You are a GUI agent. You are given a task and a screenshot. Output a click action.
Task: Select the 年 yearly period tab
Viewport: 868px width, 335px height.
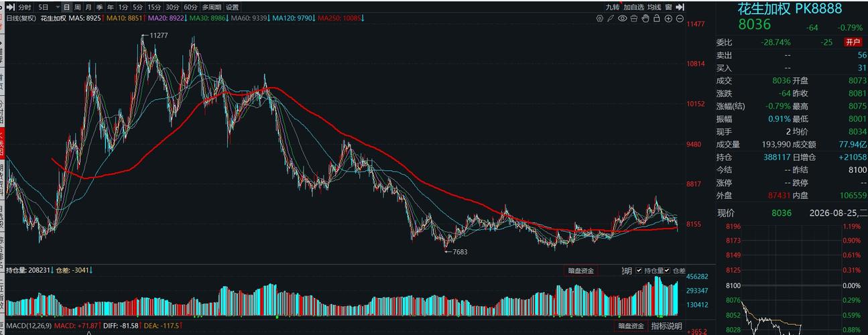pos(110,7)
